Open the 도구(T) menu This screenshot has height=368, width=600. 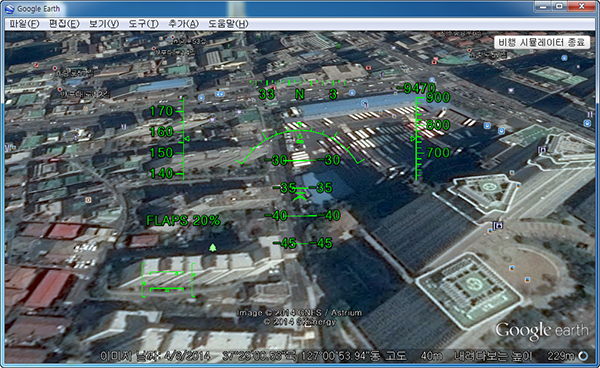pos(143,24)
